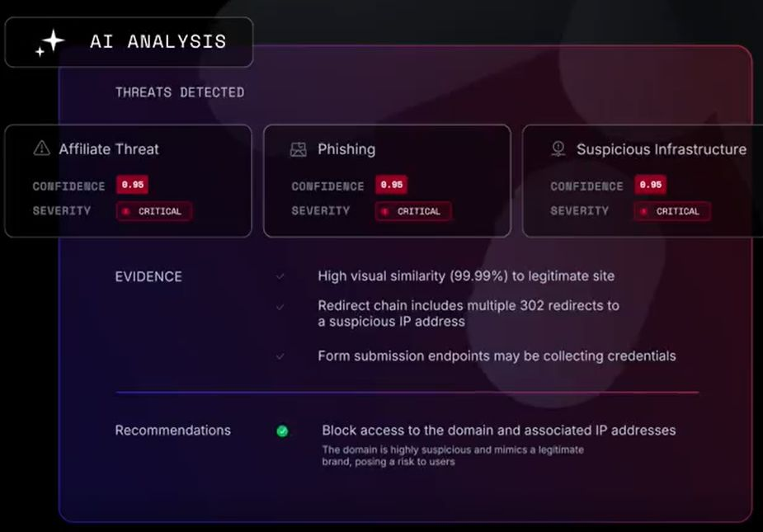The width and height of the screenshot is (763, 532).
Task: Select the THREATS DETECTED heading
Action: [180, 92]
